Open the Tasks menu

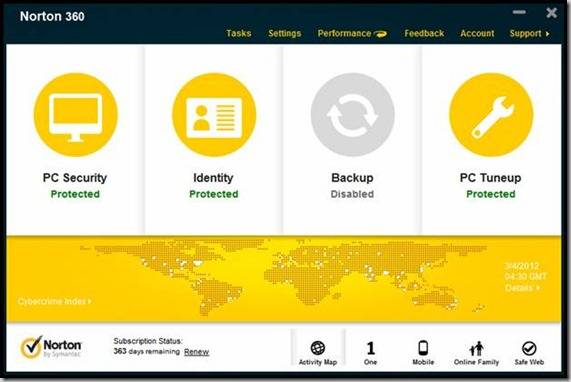coord(239,34)
